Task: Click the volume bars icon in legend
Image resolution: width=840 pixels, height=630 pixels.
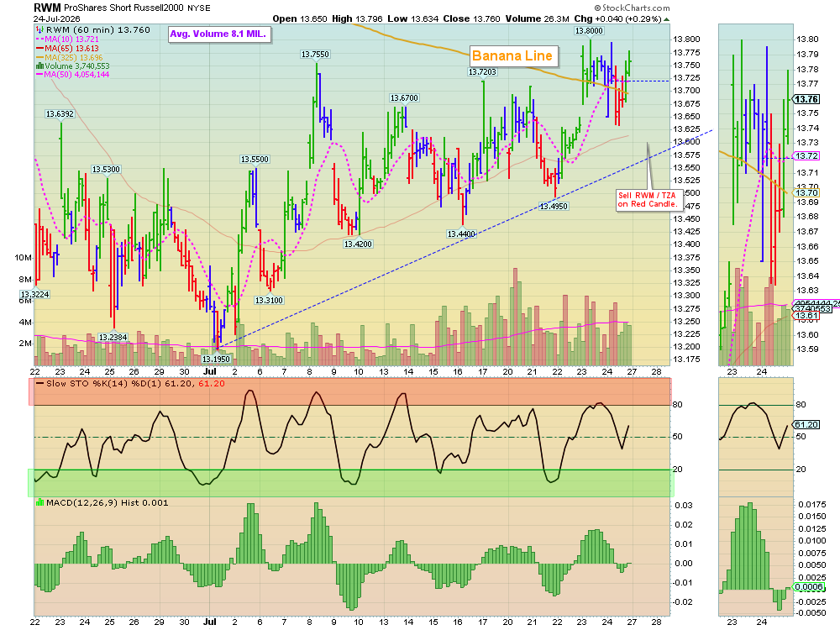Action: [x=39, y=66]
